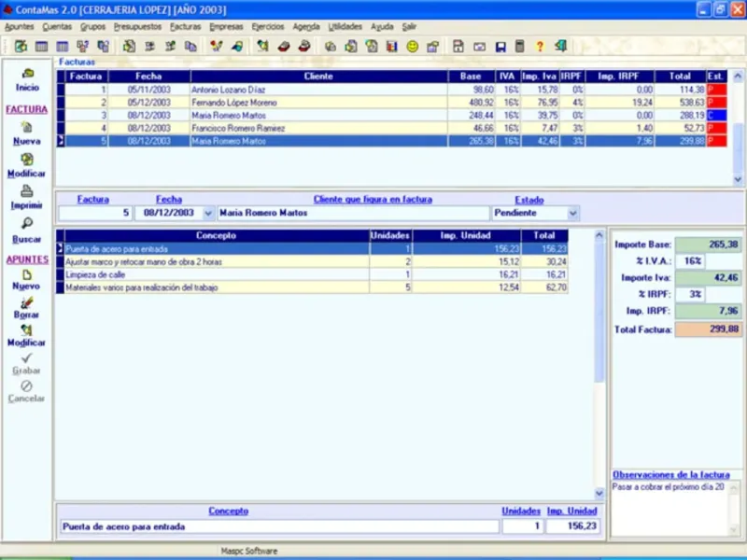Image resolution: width=747 pixels, height=560 pixels.
Task: Click the first toolbar icon with green arrow
Action: [21, 46]
